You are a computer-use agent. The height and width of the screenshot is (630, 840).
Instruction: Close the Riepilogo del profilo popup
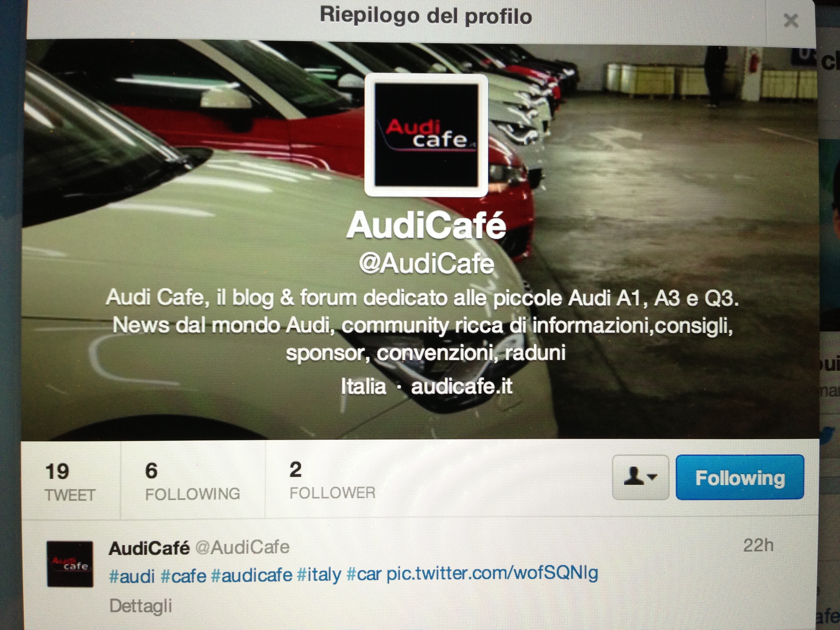point(791,21)
